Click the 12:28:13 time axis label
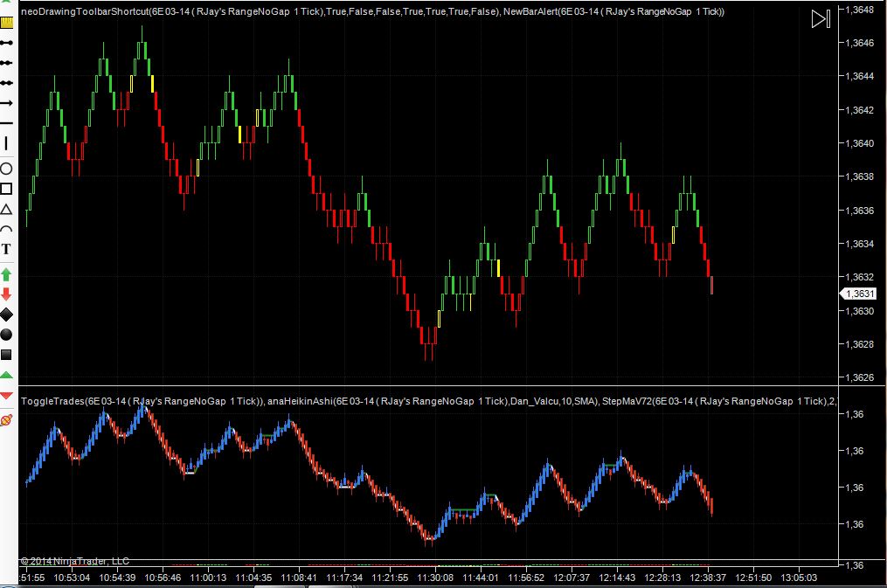 coord(662,578)
